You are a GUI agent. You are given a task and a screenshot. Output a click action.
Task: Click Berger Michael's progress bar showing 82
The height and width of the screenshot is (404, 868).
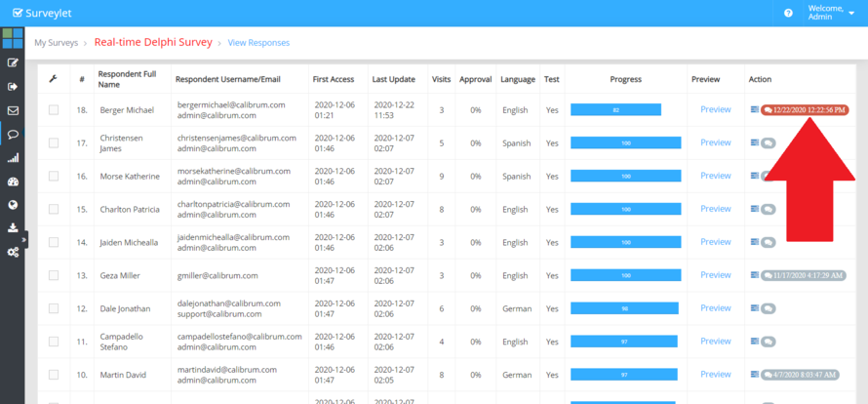point(615,110)
